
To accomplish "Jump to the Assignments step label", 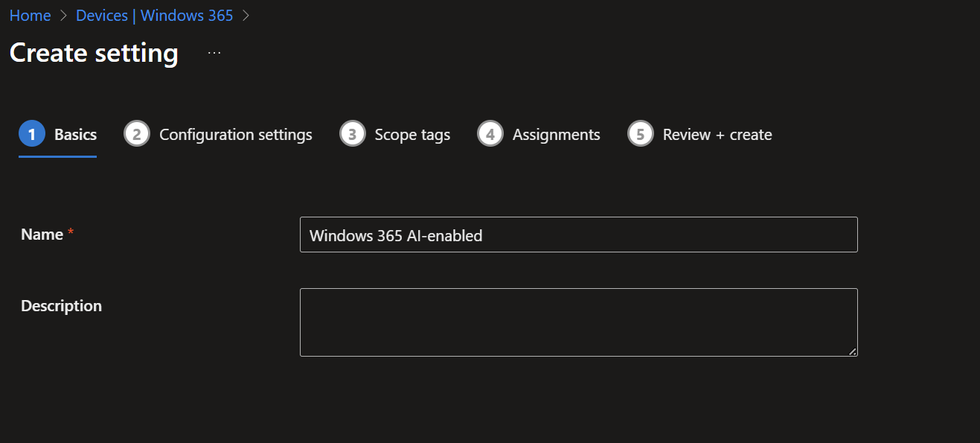I will coord(556,135).
